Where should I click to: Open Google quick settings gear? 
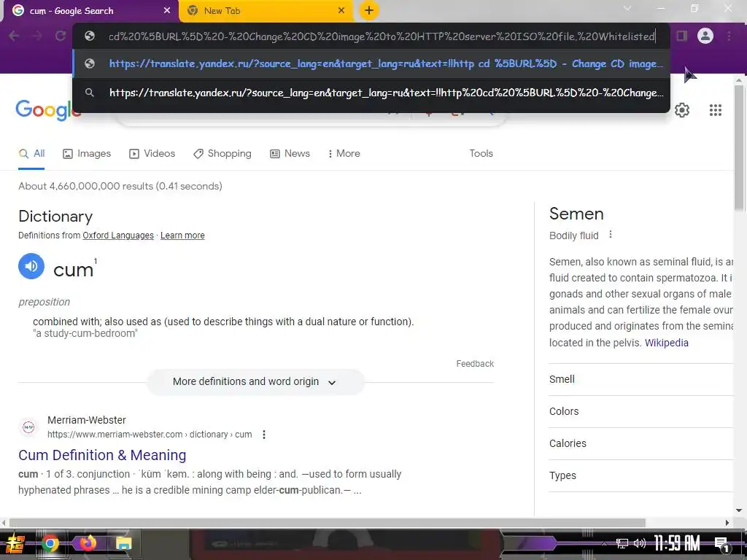click(682, 111)
